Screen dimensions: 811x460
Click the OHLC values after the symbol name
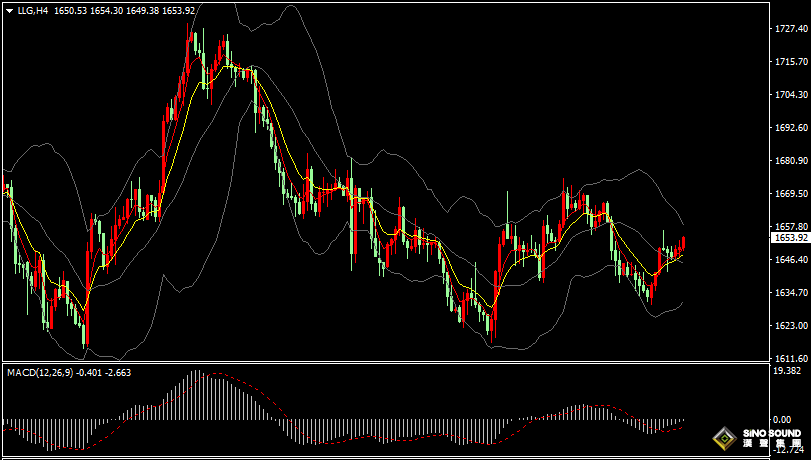tap(124, 9)
